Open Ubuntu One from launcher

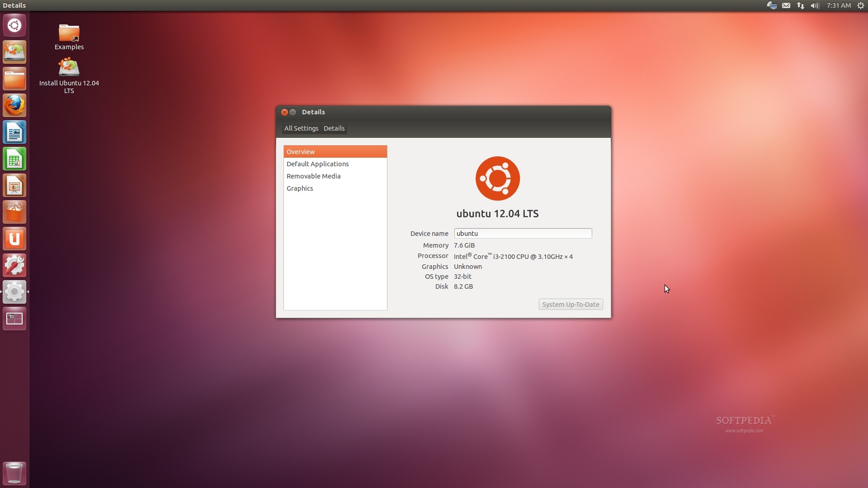(x=14, y=239)
